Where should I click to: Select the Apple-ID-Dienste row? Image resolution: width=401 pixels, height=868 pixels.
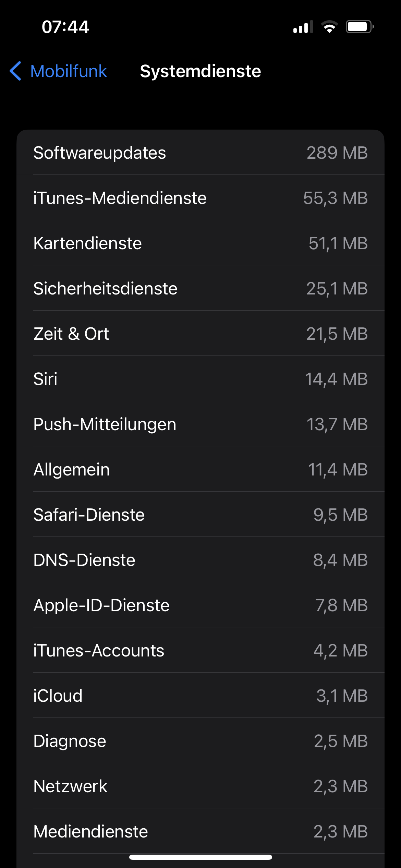click(200, 605)
